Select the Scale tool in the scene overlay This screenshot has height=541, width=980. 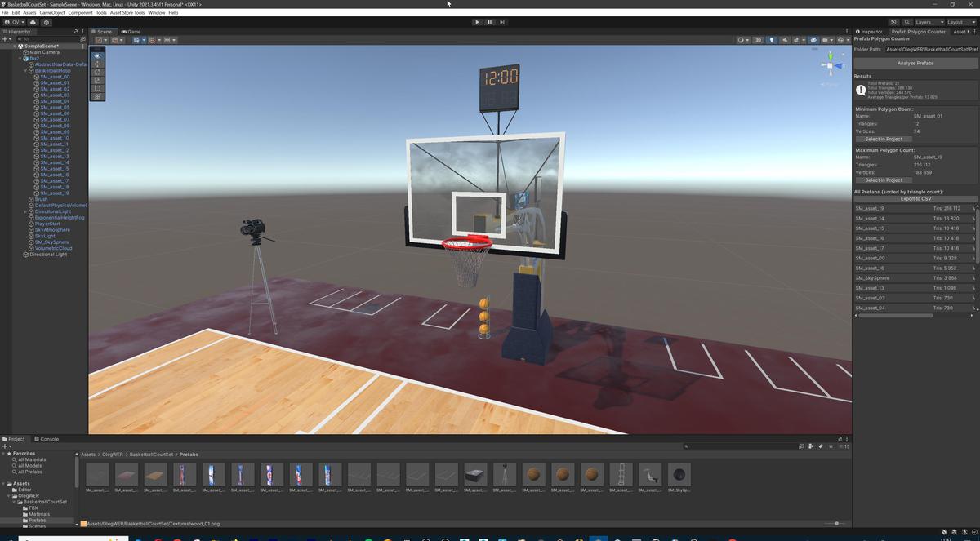pos(97,80)
